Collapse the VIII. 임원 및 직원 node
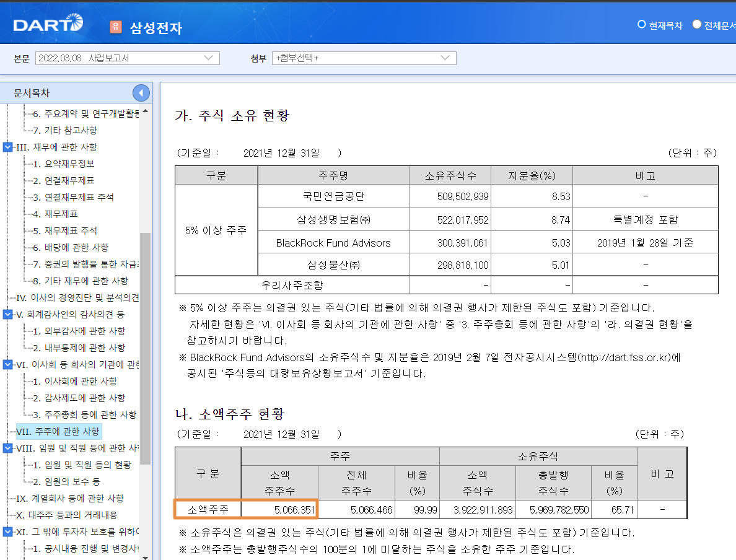736x560 pixels. click(7, 448)
